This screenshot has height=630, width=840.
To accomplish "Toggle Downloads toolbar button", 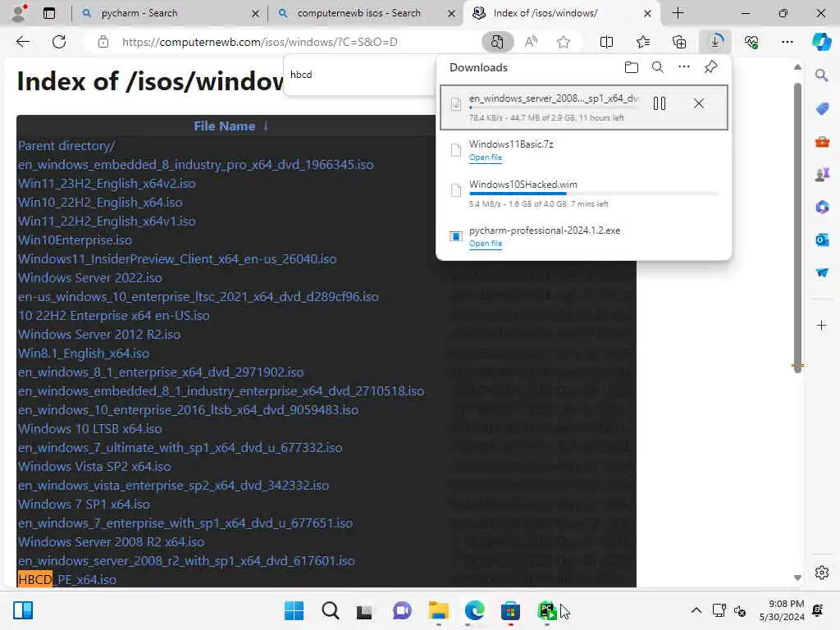I will click(x=715, y=42).
